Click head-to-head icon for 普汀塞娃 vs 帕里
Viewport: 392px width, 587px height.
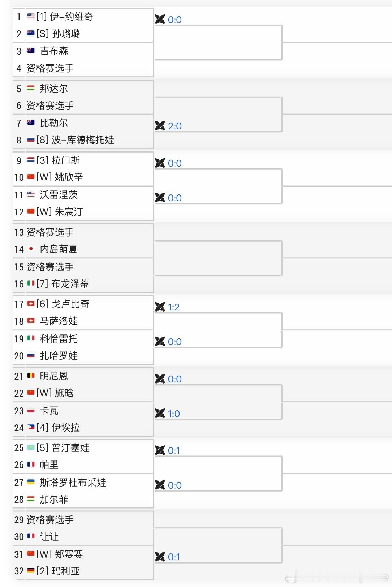click(x=160, y=450)
